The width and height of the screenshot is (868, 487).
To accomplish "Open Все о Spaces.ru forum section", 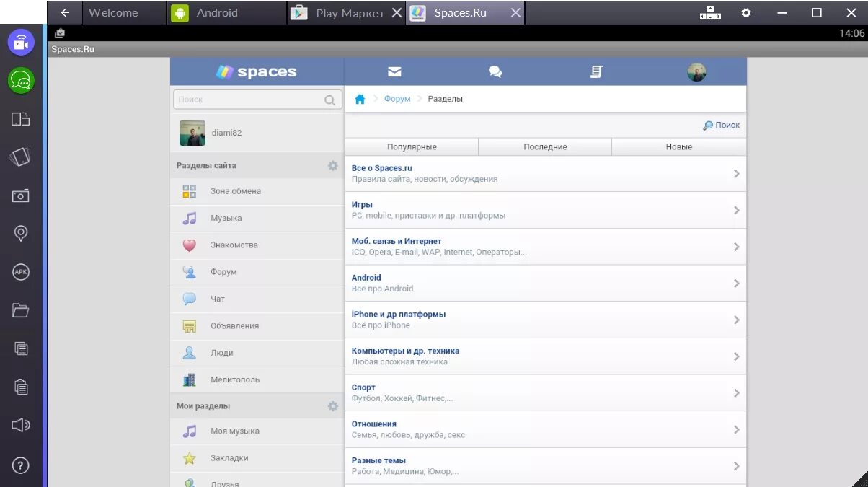I will click(x=546, y=173).
